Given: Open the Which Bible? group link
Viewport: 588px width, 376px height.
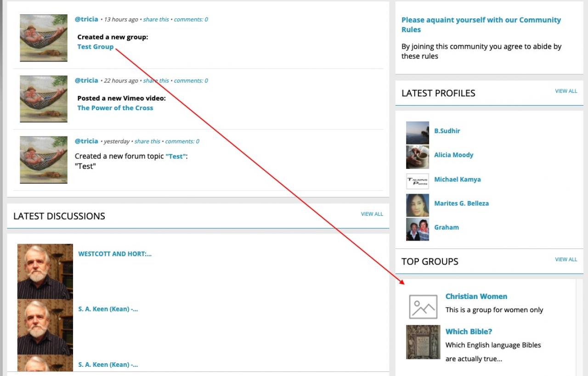Looking at the screenshot, I should coord(469,331).
